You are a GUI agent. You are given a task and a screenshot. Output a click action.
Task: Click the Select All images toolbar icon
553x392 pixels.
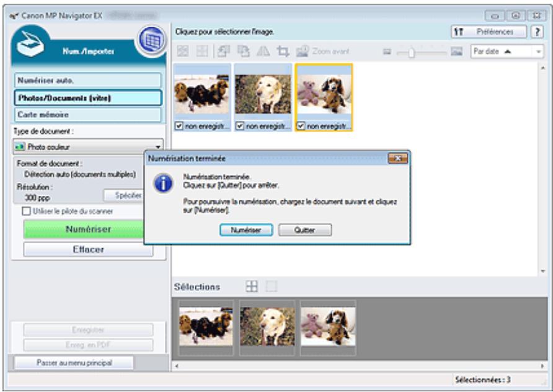(183, 51)
